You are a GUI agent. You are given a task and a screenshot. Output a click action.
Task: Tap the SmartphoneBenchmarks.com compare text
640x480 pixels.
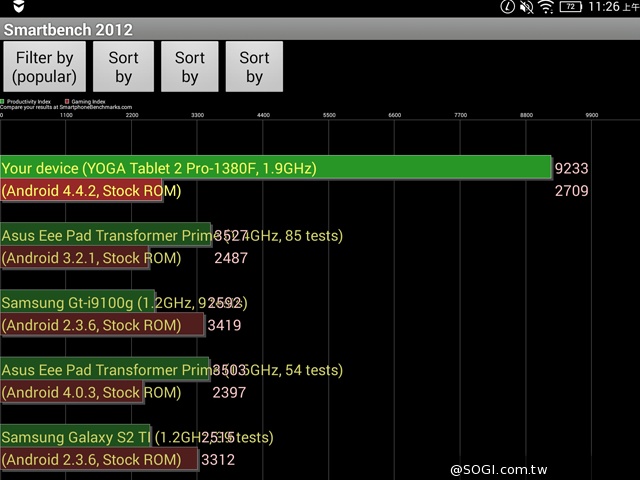[66, 107]
